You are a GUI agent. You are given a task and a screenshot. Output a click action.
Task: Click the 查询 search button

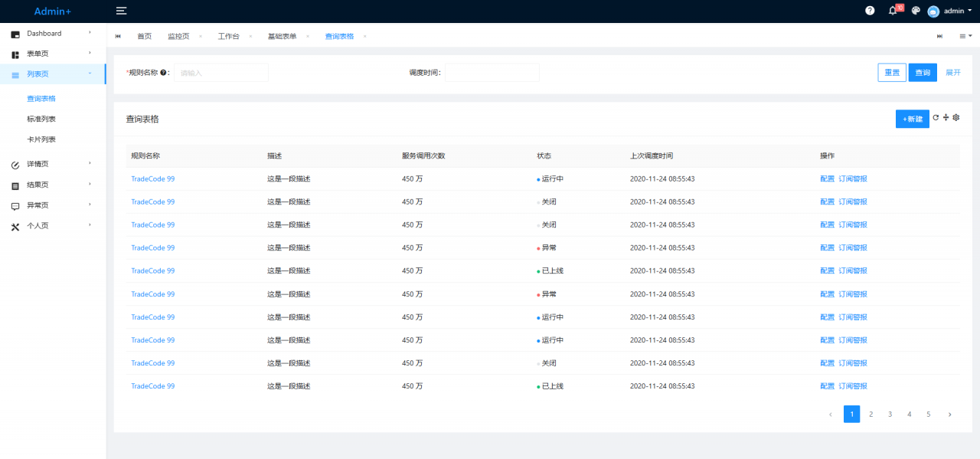click(x=923, y=73)
